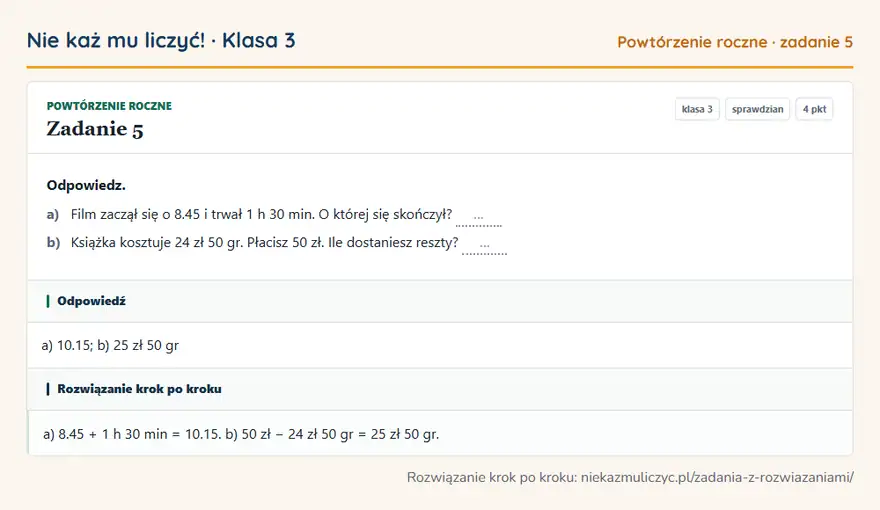This screenshot has width=880, height=510.
Task: Click the question b) book price text
Action: click(264, 242)
